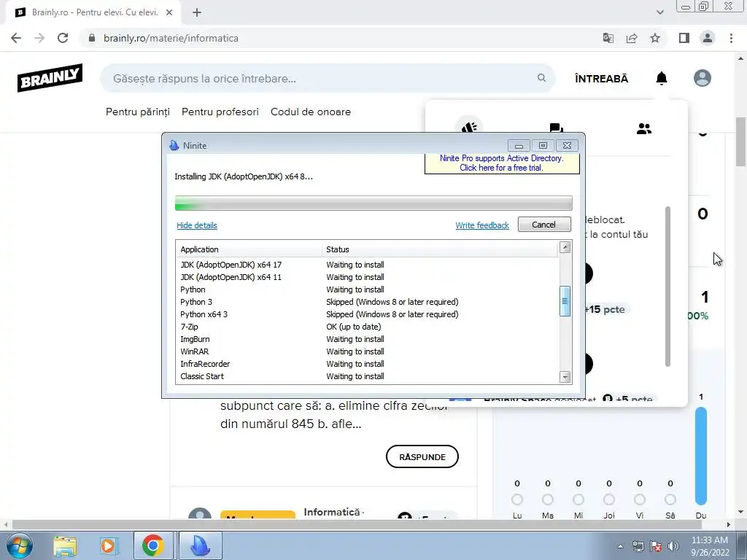Select Wednesday (Mi) radio circle
The height and width of the screenshot is (560, 747).
578,499
